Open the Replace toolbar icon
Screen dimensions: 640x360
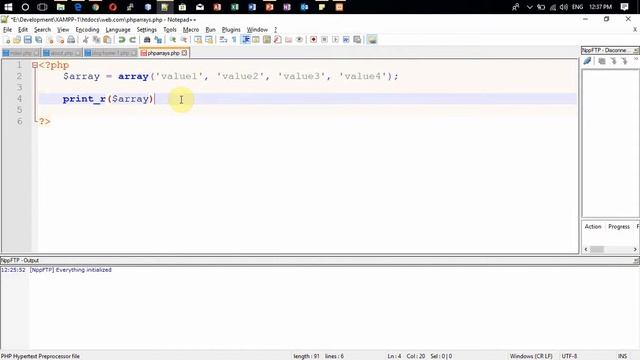pyautogui.click(x=158, y=40)
